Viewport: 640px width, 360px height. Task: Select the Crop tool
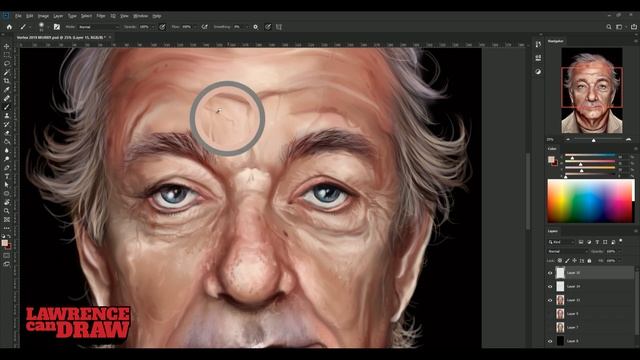7,81
